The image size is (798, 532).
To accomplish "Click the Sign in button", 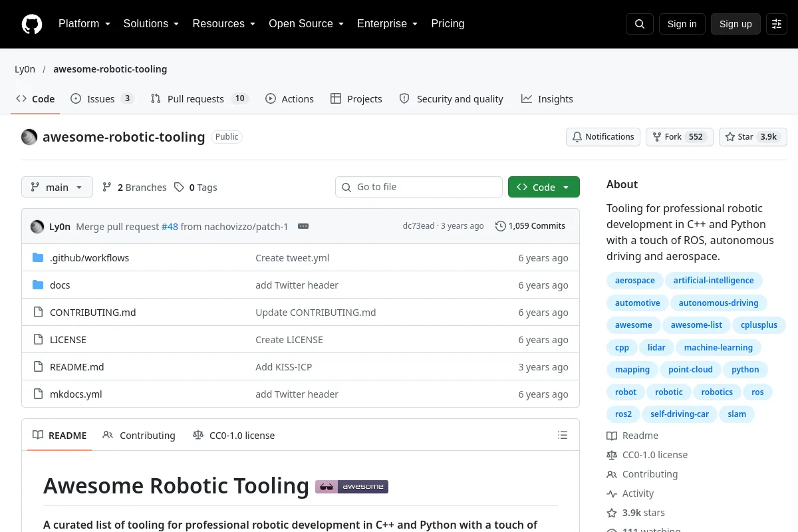I will click(682, 24).
